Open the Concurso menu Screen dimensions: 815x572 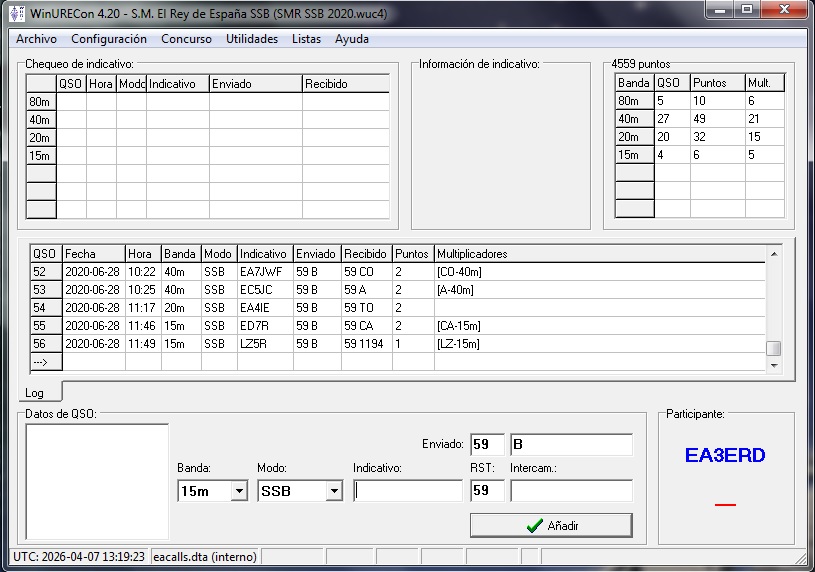(x=186, y=39)
